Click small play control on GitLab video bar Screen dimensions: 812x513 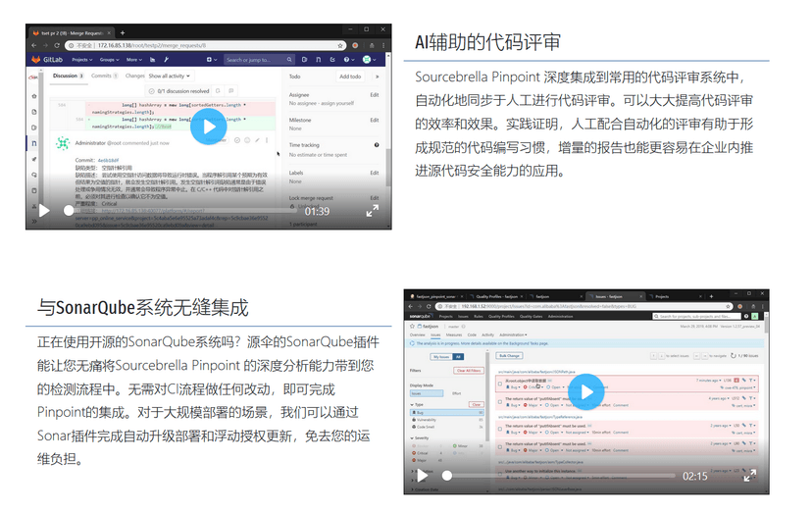coord(44,210)
